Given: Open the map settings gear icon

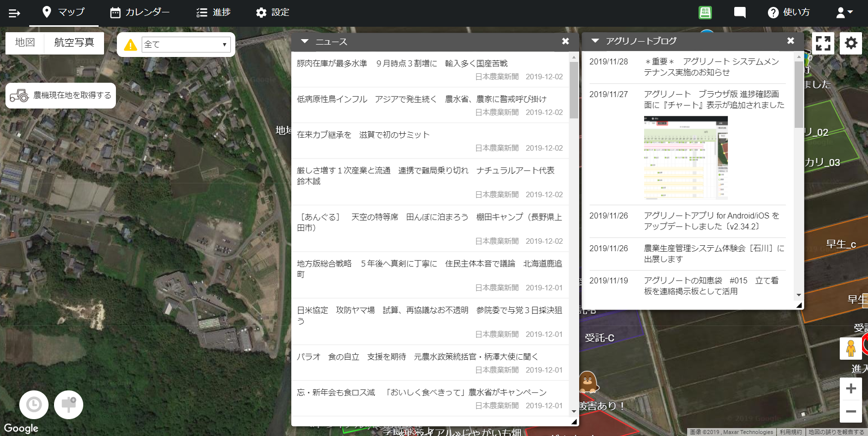Looking at the screenshot, I should pyautogui.click(x=851, y=43).
